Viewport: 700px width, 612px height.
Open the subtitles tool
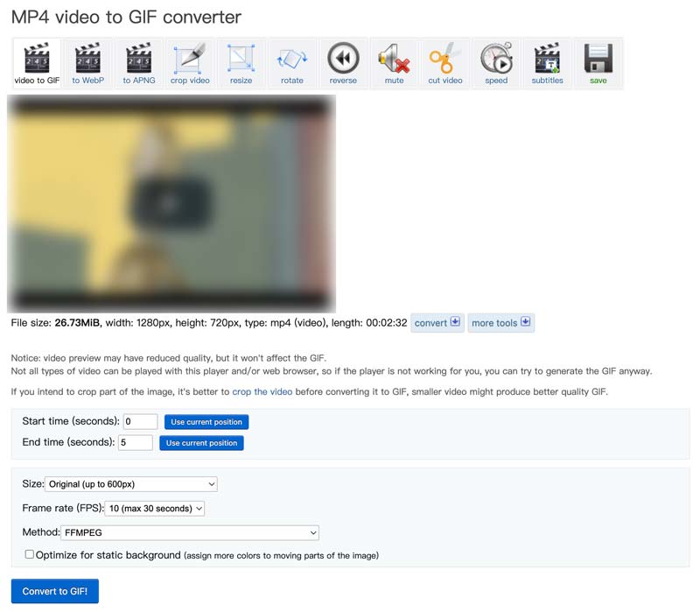[x=548, y=64]
